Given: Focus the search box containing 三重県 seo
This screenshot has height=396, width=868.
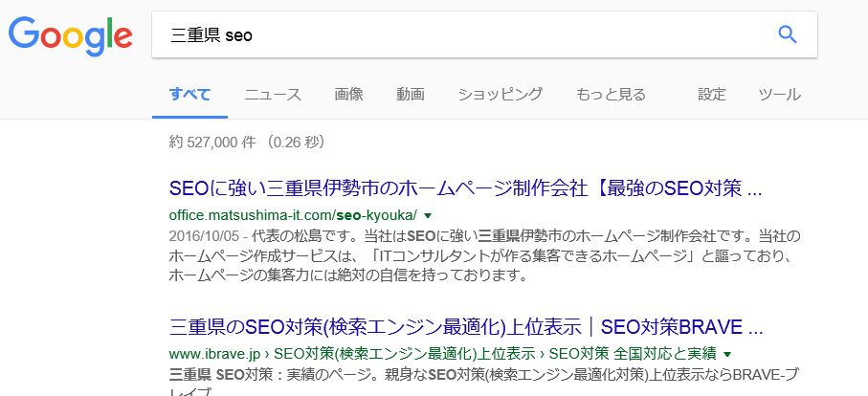Looking at the screenshot, I should click(x=459, y=35).
